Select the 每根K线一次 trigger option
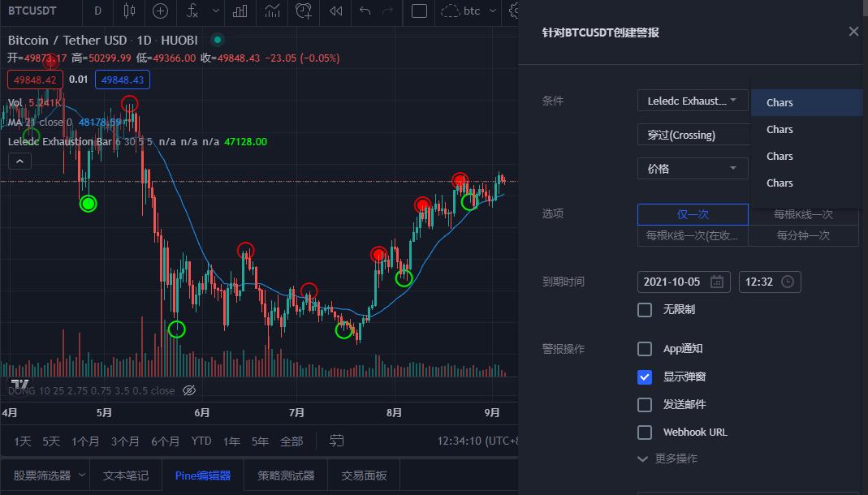 pyautogui.click(x=803, y=216)
